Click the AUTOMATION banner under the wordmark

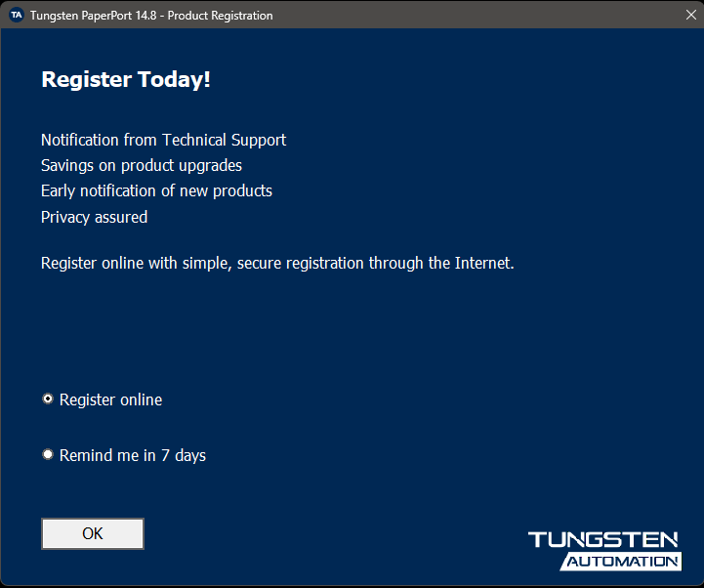pyautogui.click(x=622, y=562)
